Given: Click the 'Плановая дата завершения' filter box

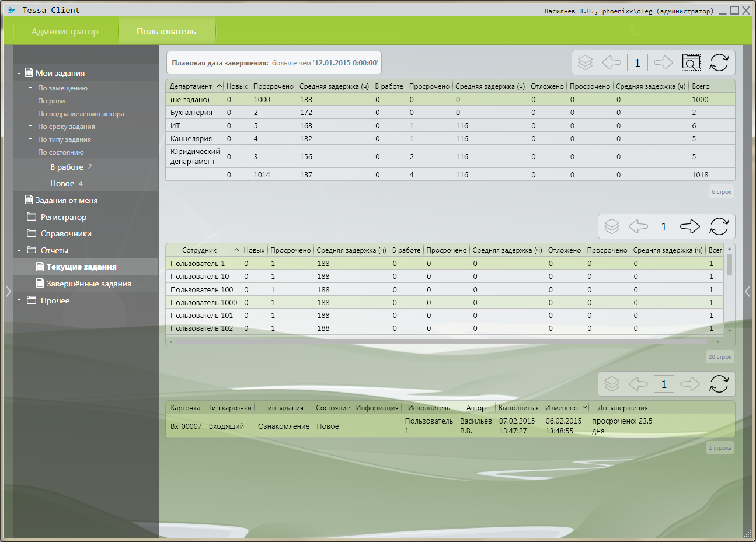Looking at the screenshot, I should [x=274, y=63].
